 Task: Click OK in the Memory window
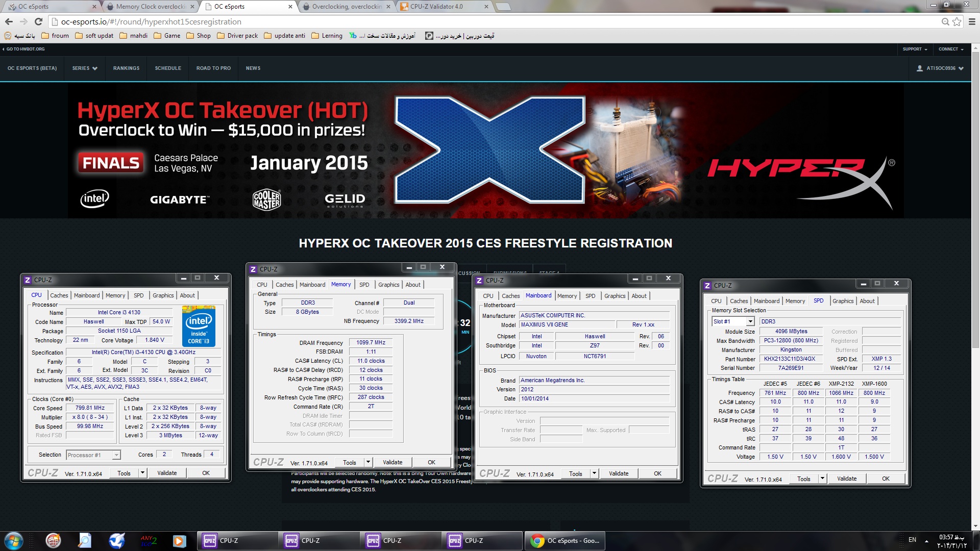pyautogui.click(x=431, y=462)
